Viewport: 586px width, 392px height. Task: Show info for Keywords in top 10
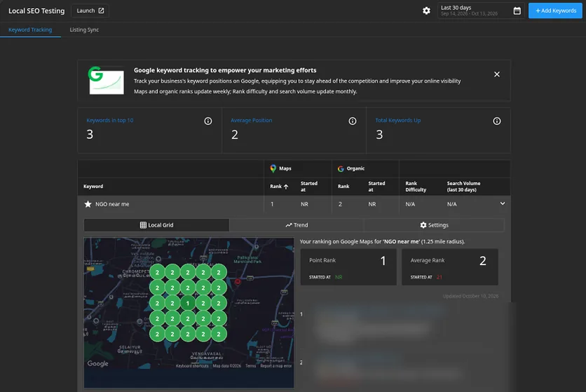tap(207, 121)
